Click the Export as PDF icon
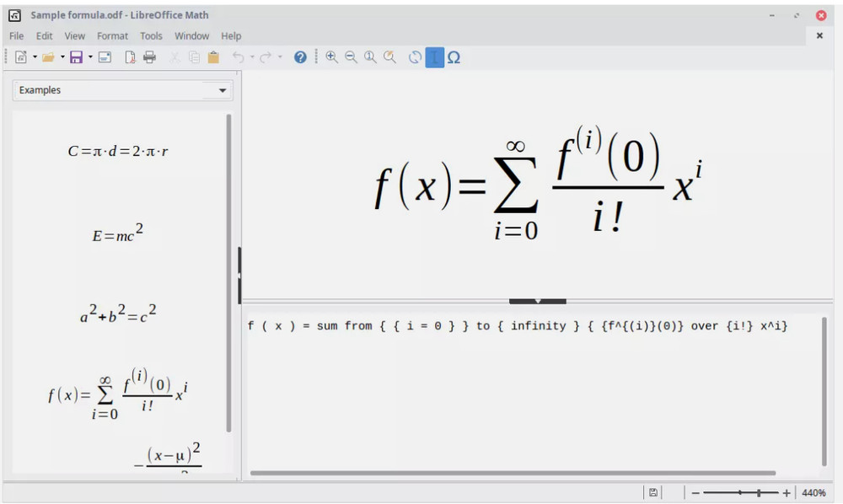Screen dimensions: 843x504 pyautogui.click(x=131, y=57)
